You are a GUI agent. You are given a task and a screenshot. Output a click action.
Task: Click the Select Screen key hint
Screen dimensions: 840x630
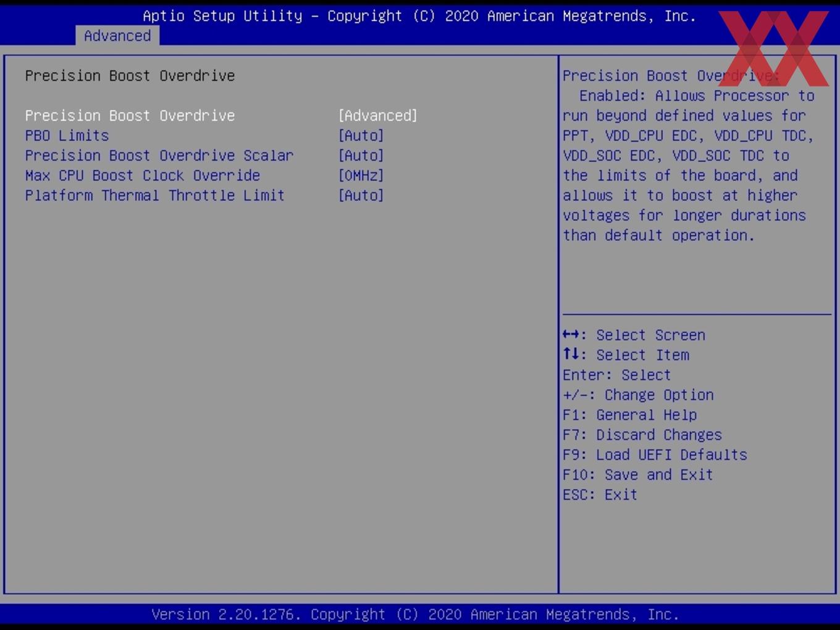[634, 335]
